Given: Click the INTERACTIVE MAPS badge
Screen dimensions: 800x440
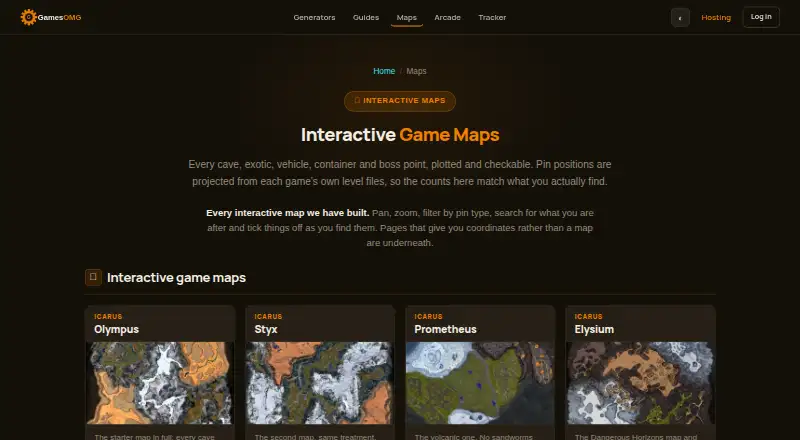Looking at the screenshot, I should (399, 101).
